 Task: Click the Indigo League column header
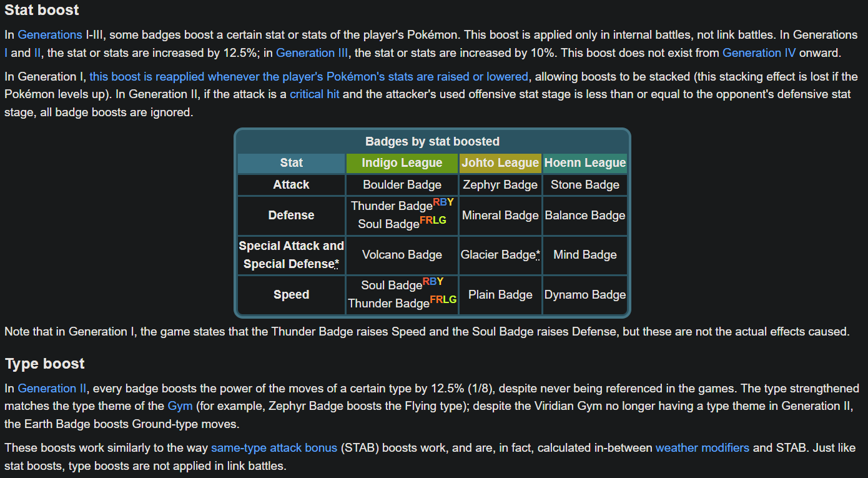click(x=402, y=163)
